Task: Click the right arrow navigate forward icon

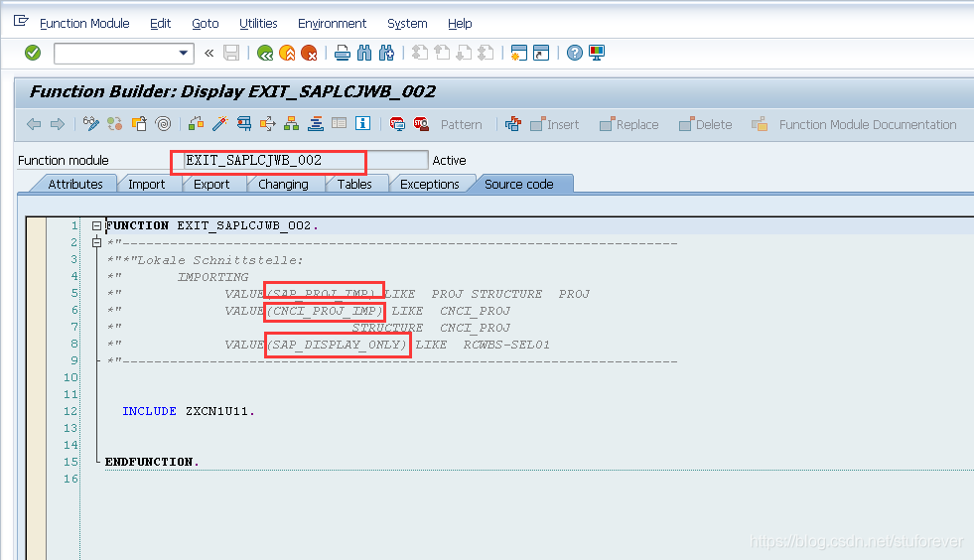Action: tap(58, 124)
